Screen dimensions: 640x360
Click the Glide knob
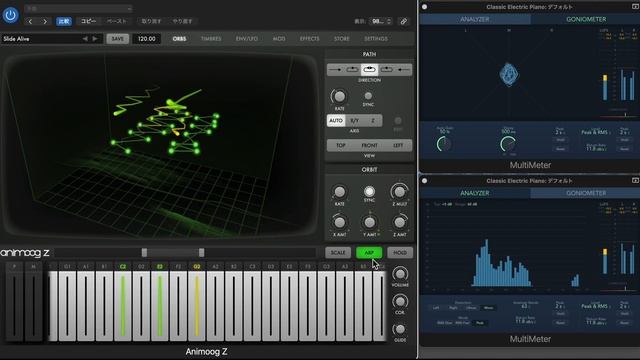click(x=400, y=329)
